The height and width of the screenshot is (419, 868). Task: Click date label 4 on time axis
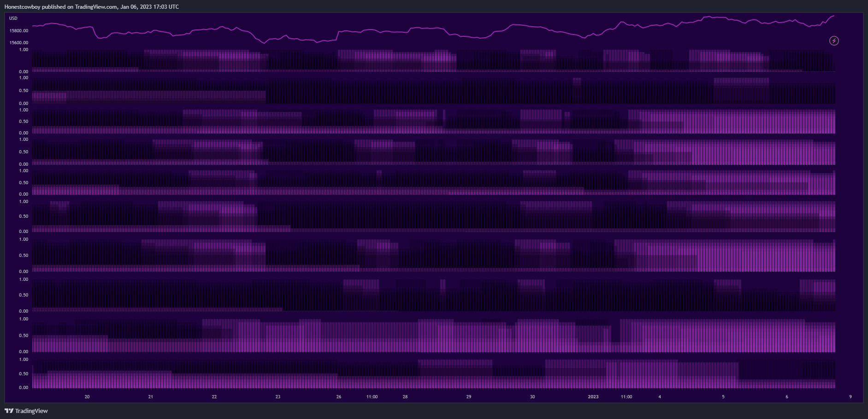click(x=660, y=396)
